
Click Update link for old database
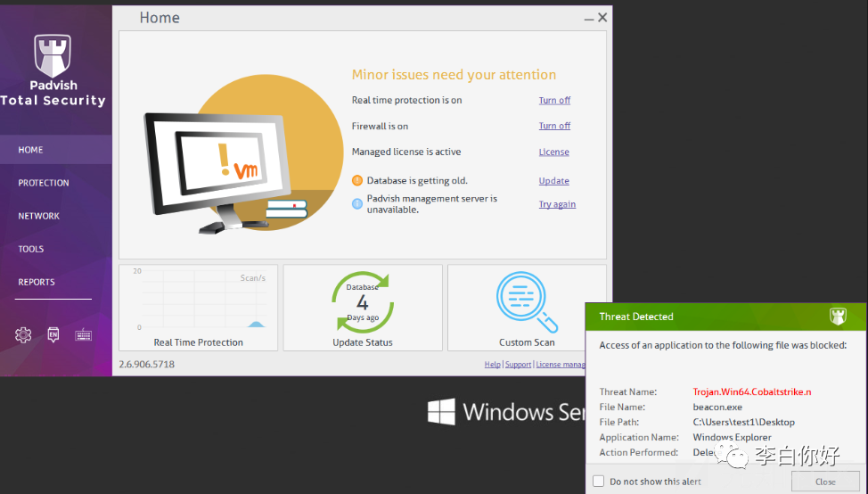[554, 180]
